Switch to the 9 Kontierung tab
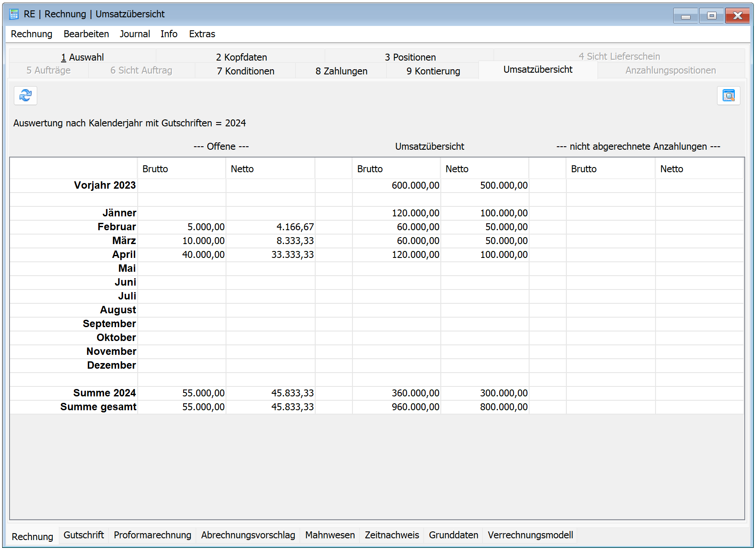This screenshot has width=756, height=550. 433,71
